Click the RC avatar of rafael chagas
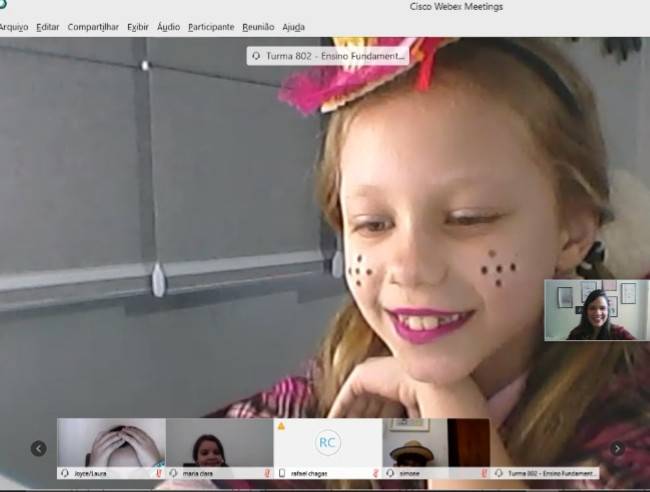This screenshot has width=650, height=492. pos(327,443)
